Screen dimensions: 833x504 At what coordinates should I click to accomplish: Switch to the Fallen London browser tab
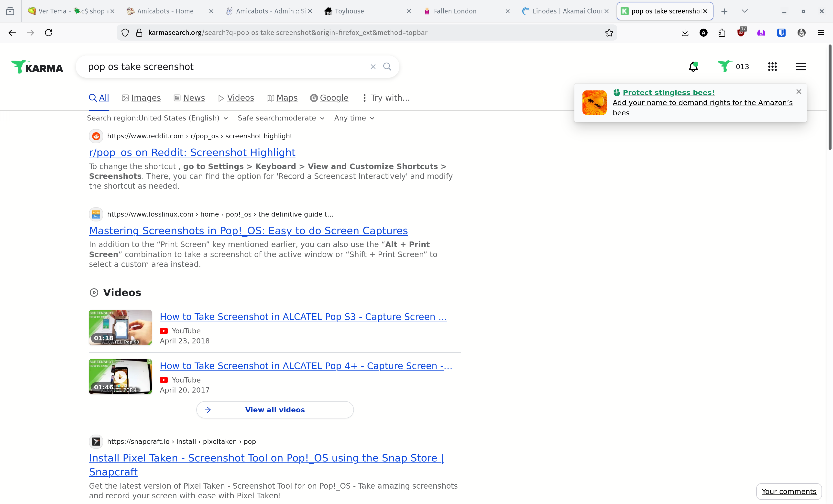pyautogui.click(x=455, y=11)
